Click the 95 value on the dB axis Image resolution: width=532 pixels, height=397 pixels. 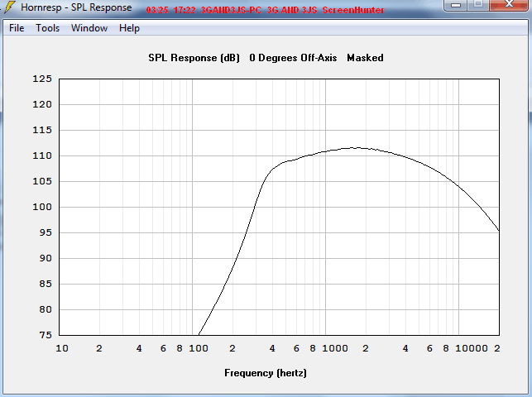[46, 232]
